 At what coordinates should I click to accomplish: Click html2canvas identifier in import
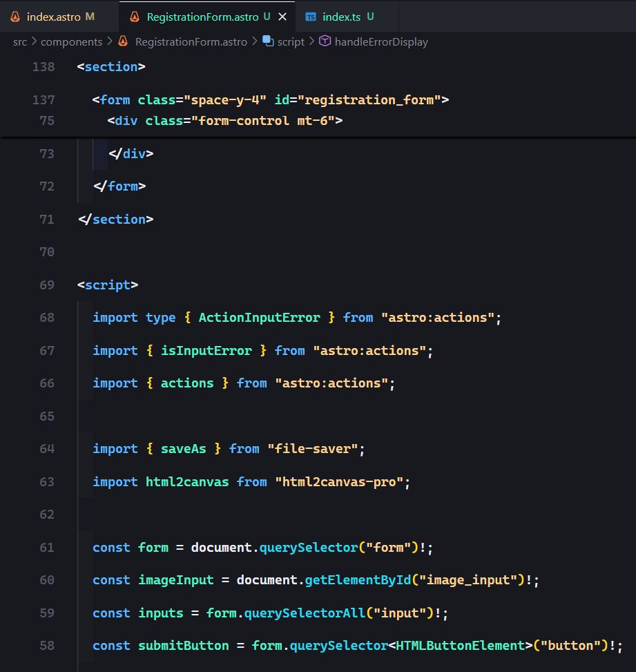click(x=187, y=481)
